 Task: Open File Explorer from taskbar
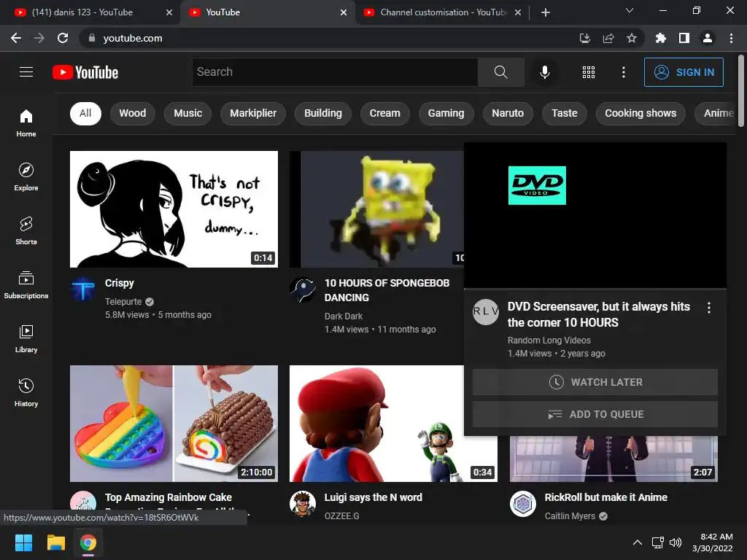point(55,542)
